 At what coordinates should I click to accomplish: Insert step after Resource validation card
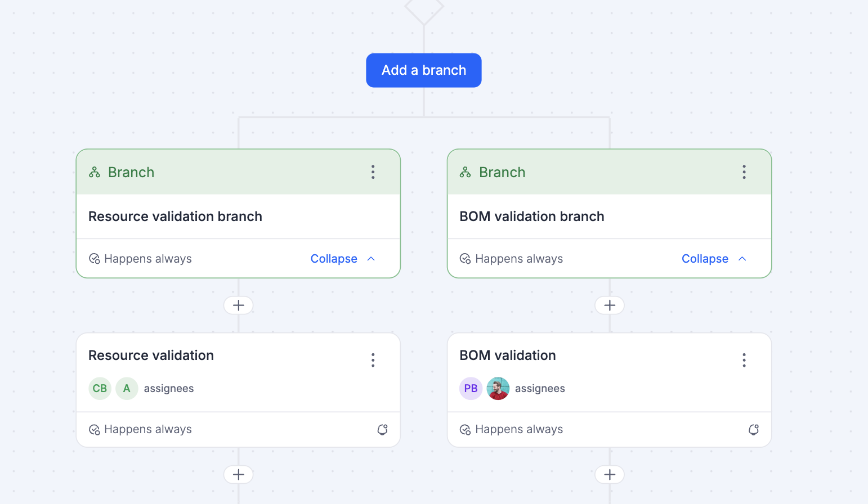click(x=238, y=475)
